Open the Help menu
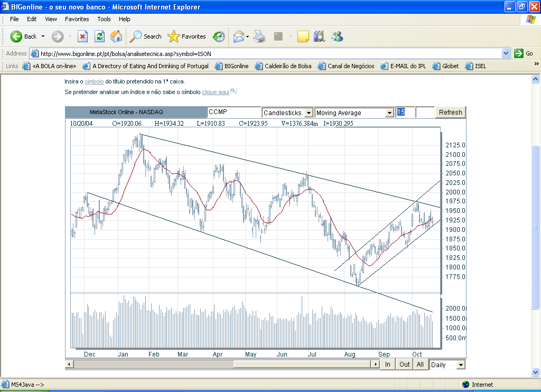541x392 pixels. pyautogui.click(x=125, y=19)
